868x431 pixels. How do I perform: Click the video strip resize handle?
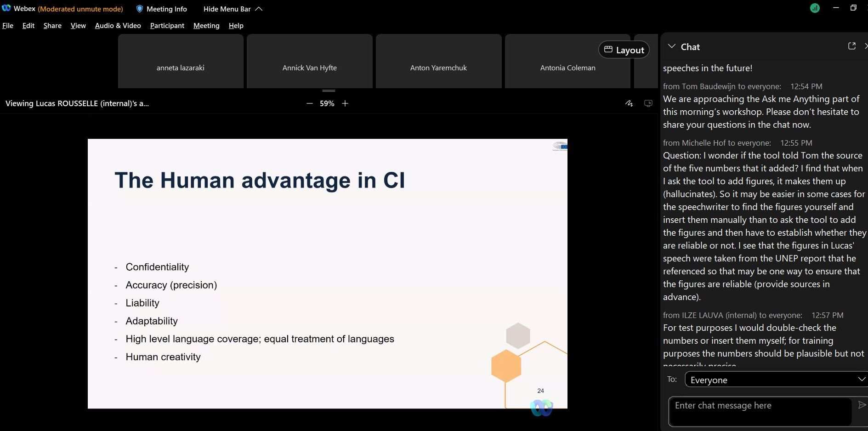pos(329,91)
